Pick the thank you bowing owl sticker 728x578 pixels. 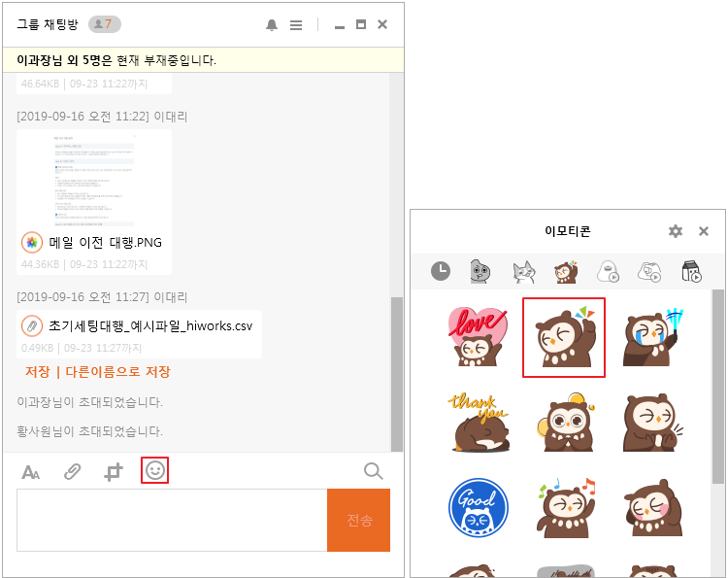click(479, 423)
